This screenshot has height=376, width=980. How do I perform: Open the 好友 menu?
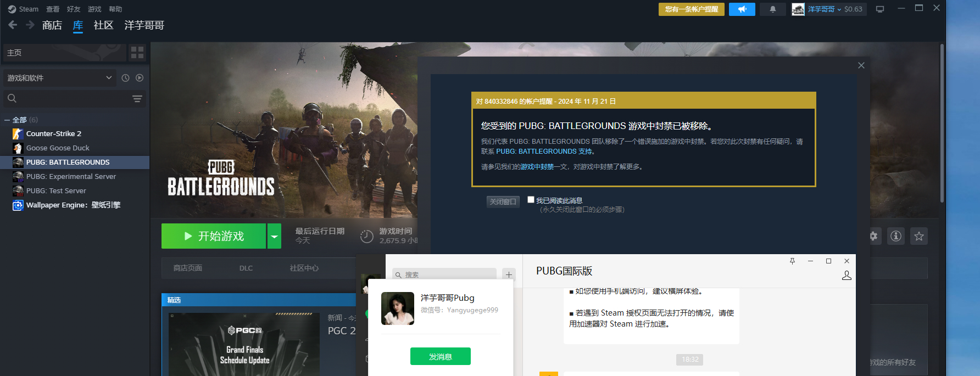[74, 9]
